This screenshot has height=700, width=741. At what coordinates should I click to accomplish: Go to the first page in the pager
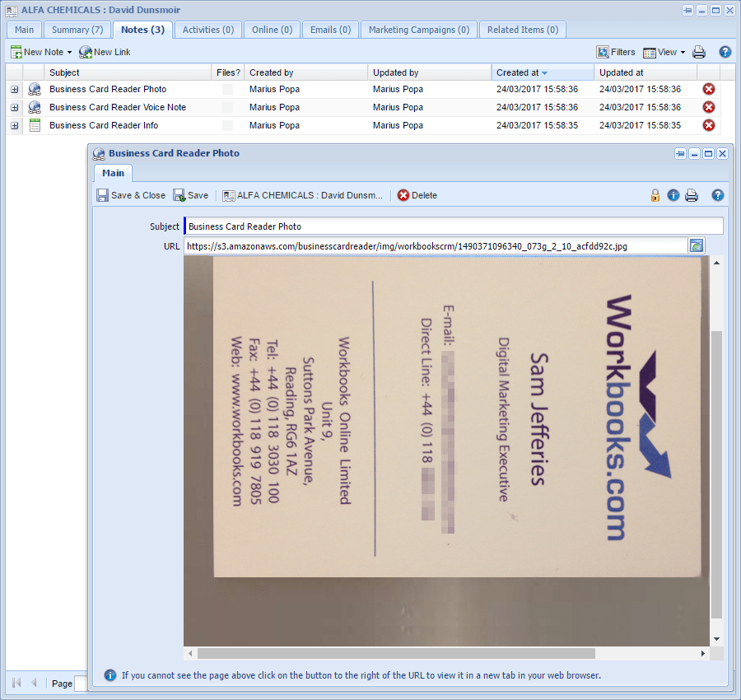tap(16, 683)
